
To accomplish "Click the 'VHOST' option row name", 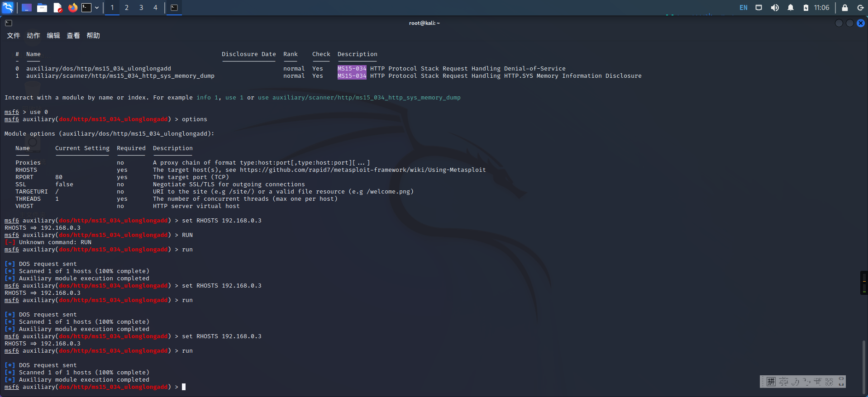I will tap(24, 206).
